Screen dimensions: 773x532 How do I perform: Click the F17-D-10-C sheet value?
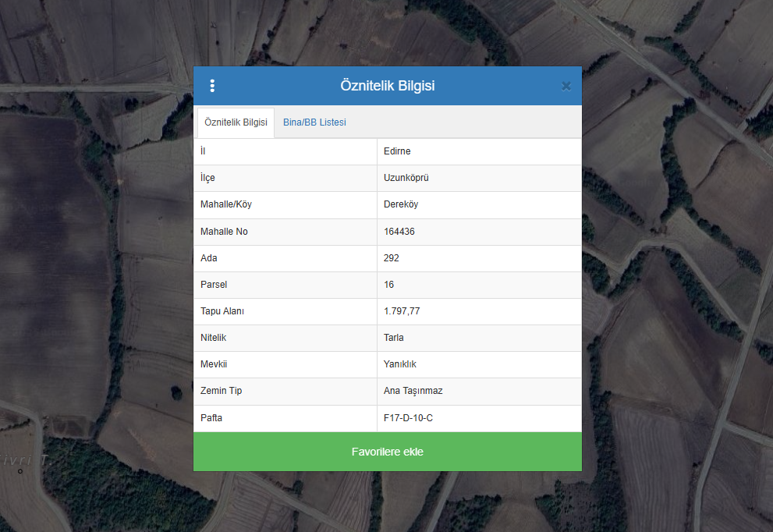[408, 418]
